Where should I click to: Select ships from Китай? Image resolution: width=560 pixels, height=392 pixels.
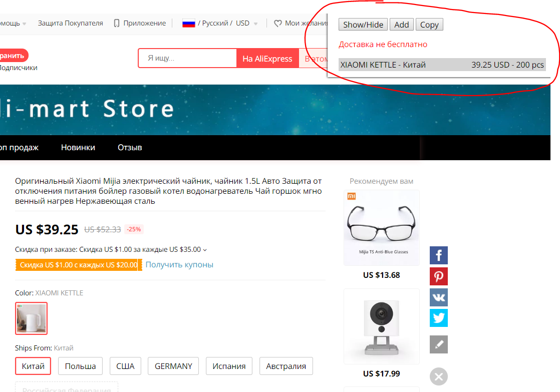click(x=33, y=366)
